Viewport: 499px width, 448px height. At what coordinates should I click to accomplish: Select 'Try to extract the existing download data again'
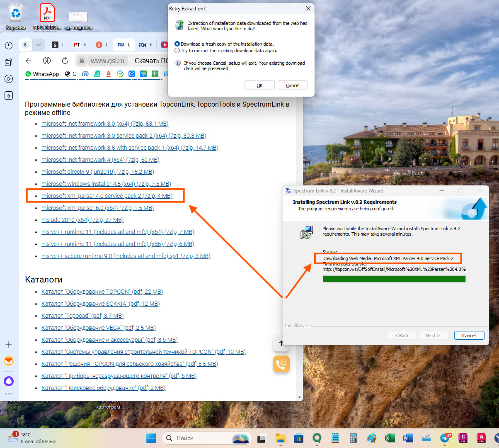point(226,51)
